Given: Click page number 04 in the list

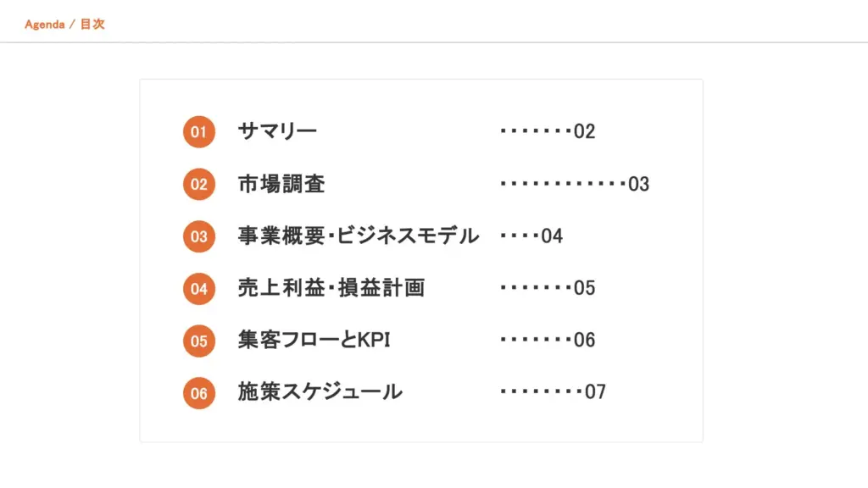Looking at the screenshot, I should (x=552, y=236).
